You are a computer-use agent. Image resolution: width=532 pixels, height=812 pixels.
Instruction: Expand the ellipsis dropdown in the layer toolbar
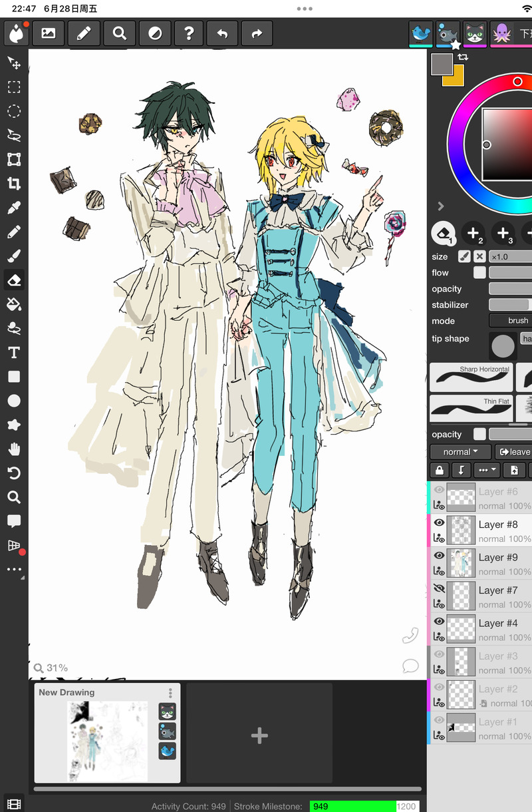(486, 469)
